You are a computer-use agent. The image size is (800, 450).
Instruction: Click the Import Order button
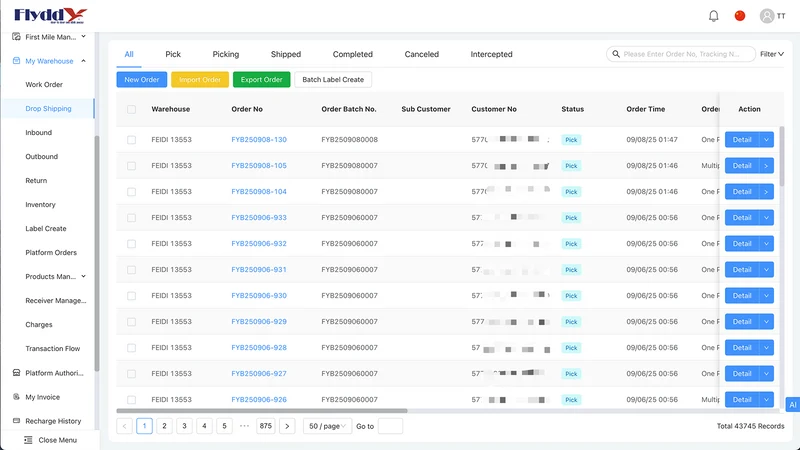coord(200,80)
